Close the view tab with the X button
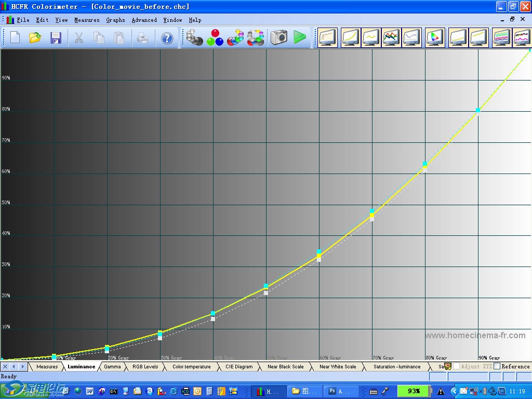Screen dimensions: 532x399 tap(5, 366)
